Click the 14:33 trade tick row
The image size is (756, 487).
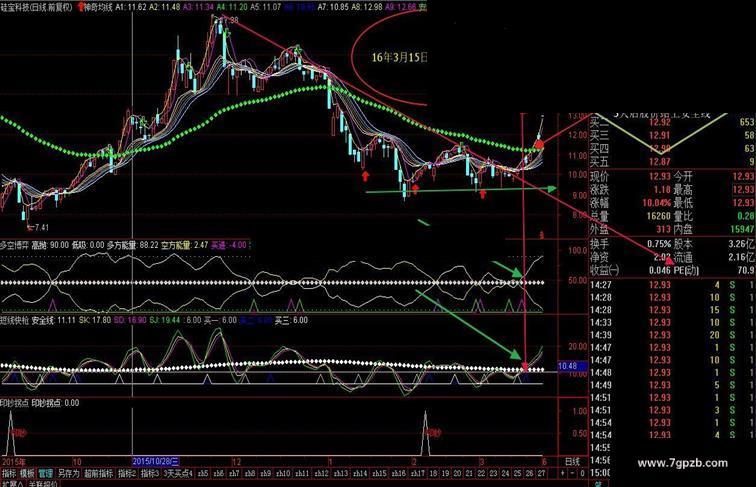672,322
